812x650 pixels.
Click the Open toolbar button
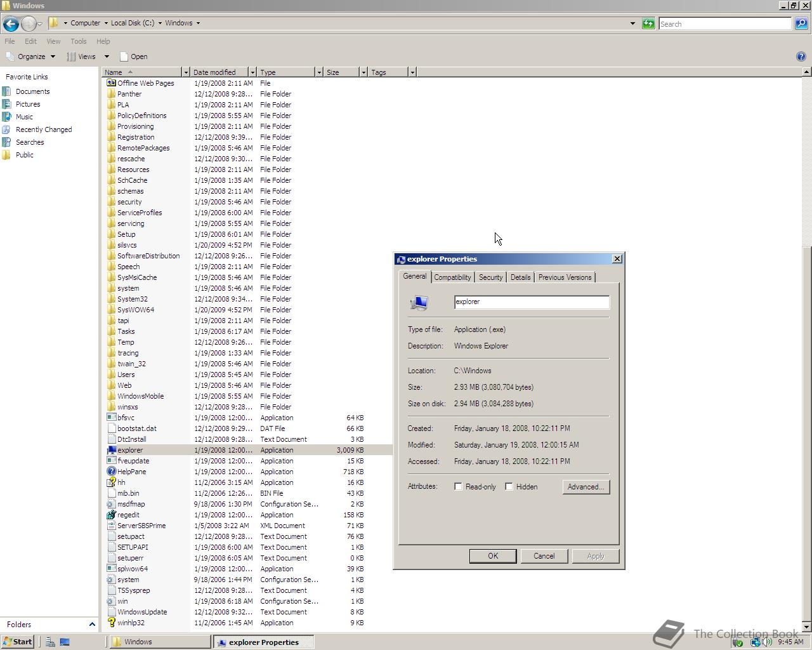(134, 56)
